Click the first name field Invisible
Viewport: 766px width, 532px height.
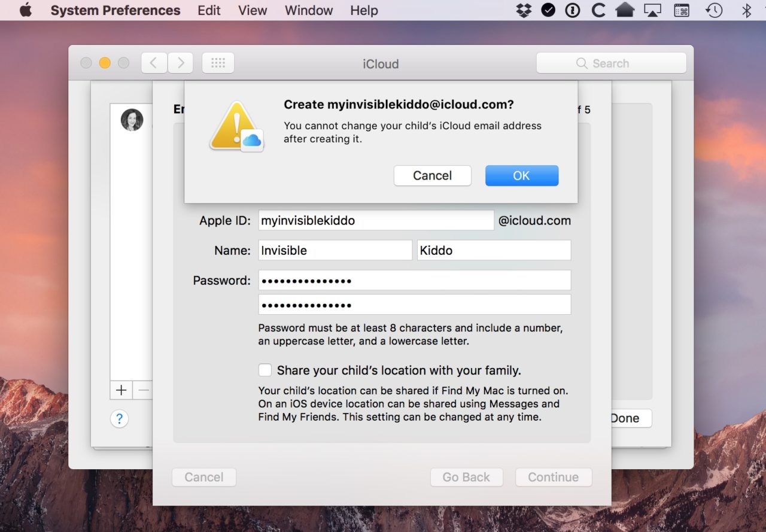[x=335, y=250]
